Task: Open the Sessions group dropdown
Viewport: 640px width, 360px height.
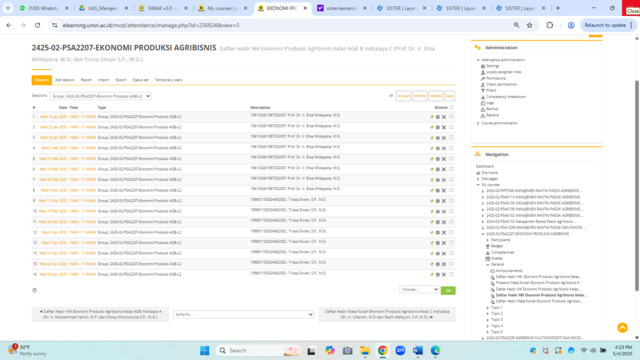Action: [100, 96]
